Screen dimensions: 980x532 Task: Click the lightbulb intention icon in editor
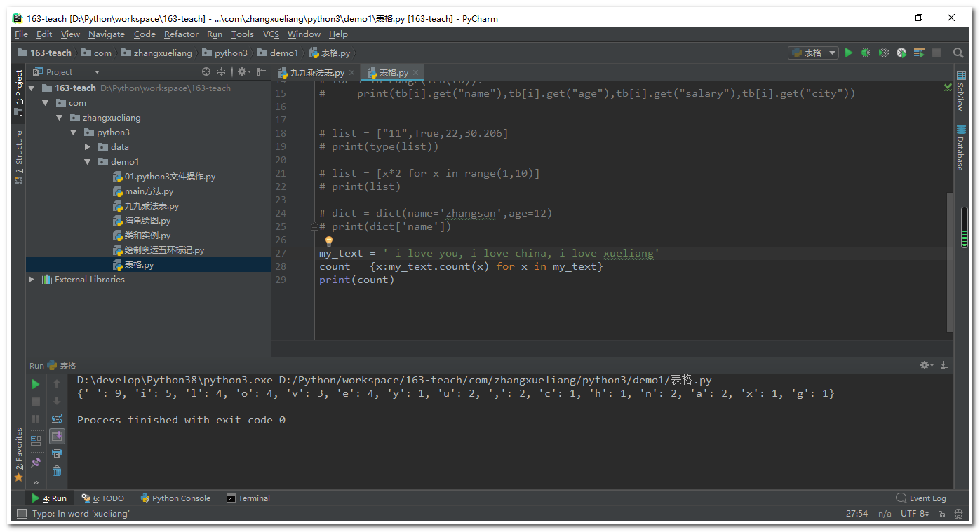click(328, 241)
